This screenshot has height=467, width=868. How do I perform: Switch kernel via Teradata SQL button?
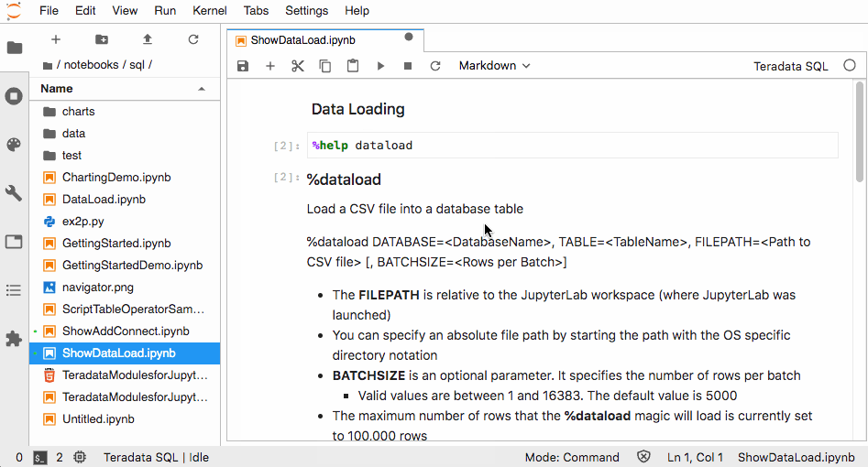coord(790,66)
